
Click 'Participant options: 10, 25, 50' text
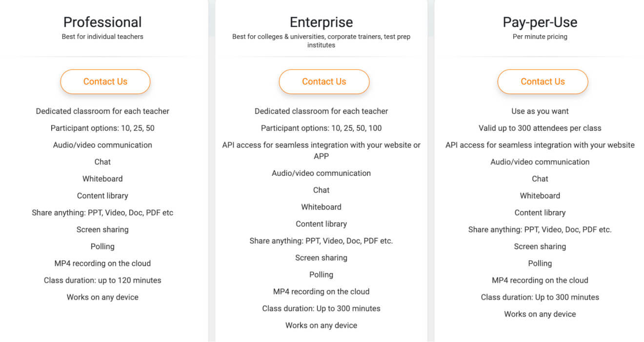pyautogui.click(x=102, y=128)
